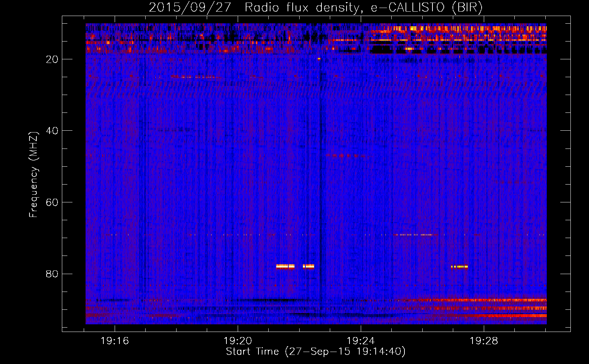589x364 pixels.
Task: Click the "Start Time (27-Sep-15 19:14:40)" axis label
Action: (x=316, y=352)
